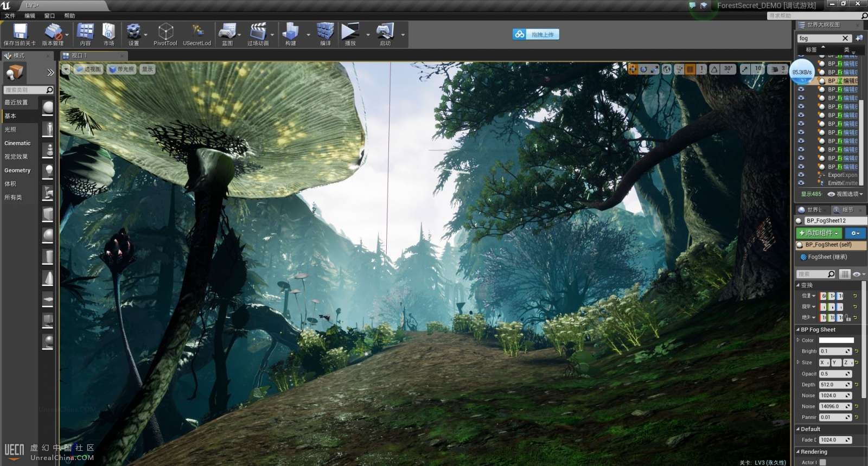Open the 文件 (File) menu
The width and height of the screenshot is (868, 466).
pyautogui.click(x=10, y=16)
